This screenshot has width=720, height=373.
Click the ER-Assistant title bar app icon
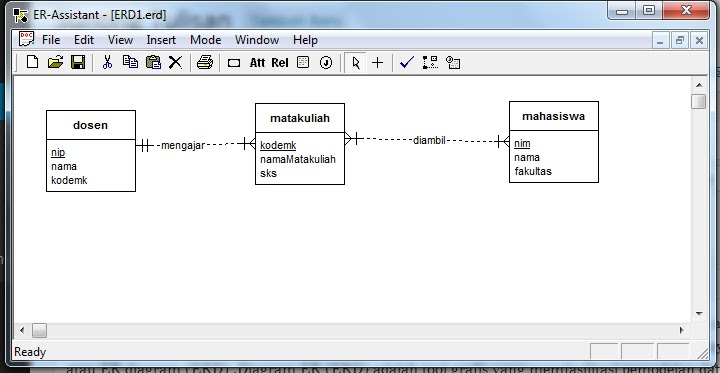(x=21, y=15)
